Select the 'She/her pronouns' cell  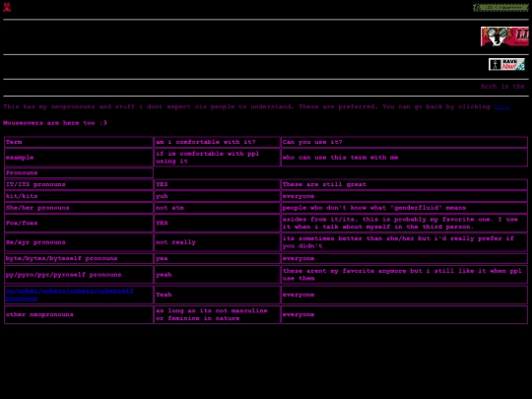tap(79, 208)
